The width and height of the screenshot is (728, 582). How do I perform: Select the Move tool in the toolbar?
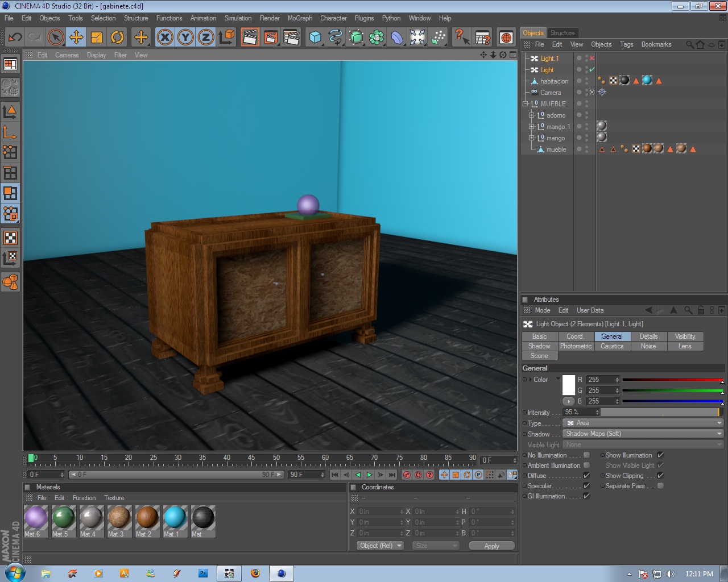76,37
